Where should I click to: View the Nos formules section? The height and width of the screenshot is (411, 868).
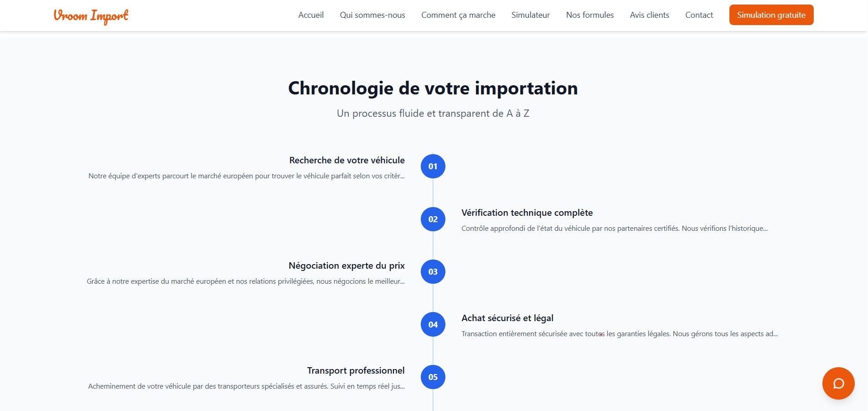(x=590, y=15)
